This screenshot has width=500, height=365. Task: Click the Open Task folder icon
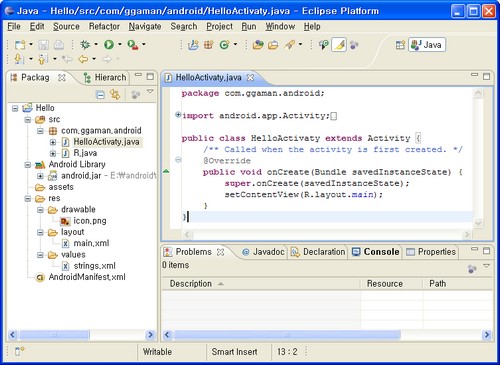click(x=273, y=45)
